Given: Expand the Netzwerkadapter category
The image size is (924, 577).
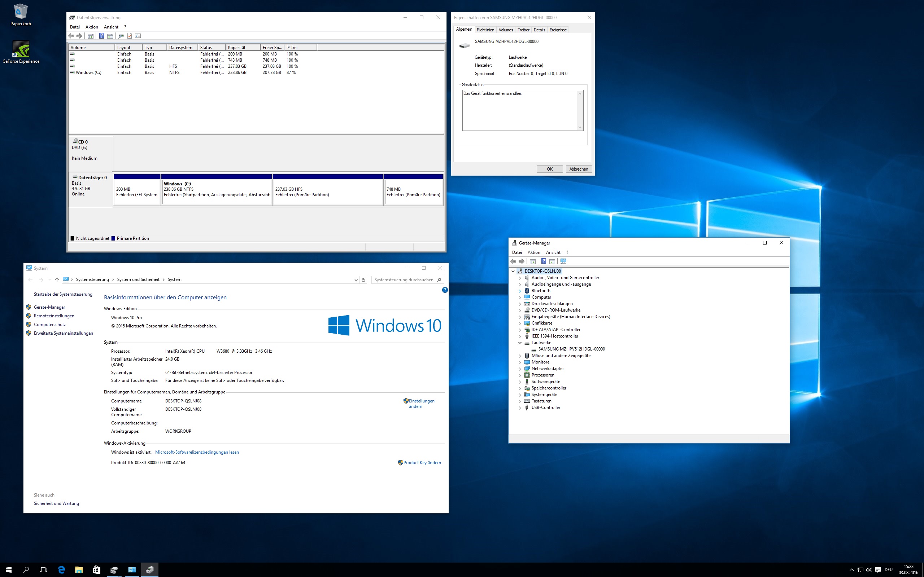Looking at the screenshot, I should 520,369.
